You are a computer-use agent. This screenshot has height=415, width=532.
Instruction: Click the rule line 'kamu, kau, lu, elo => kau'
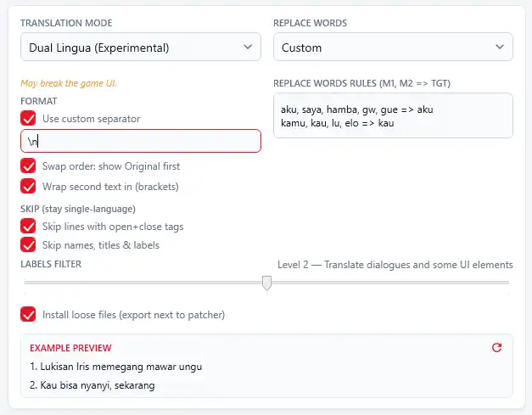337,123
